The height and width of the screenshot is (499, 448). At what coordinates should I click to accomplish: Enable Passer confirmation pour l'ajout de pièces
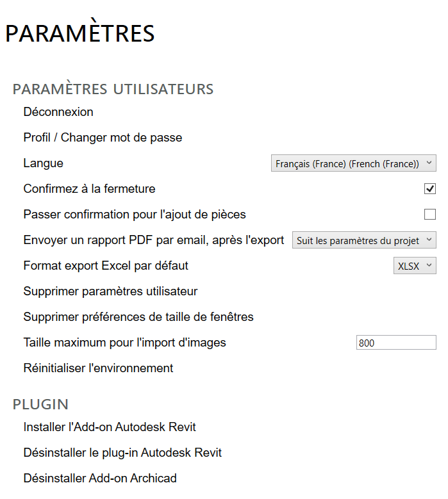430,215
